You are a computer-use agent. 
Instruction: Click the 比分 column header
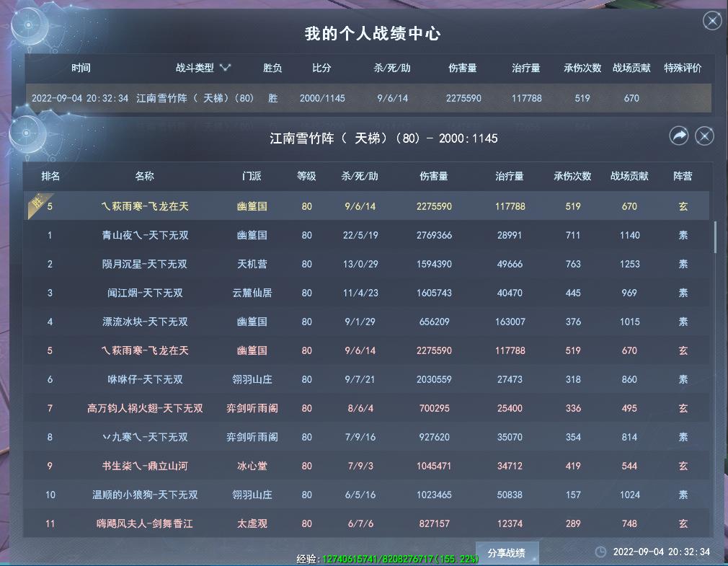pyautogui.click(x=321, y=68)
